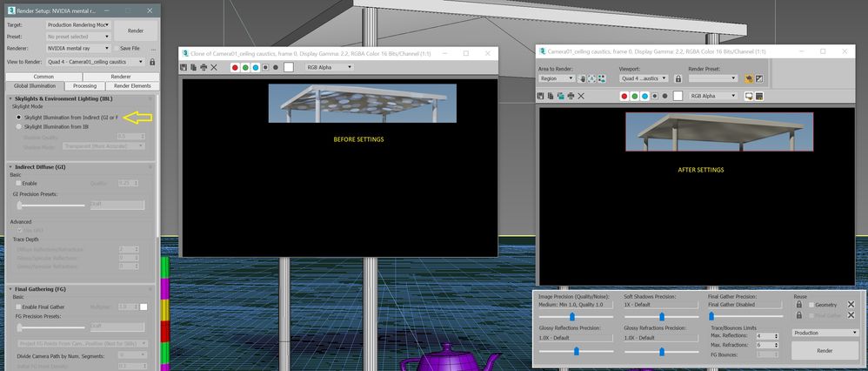The height and width of the screenshot is (371, 868).
Task: Print image icon in Clone render window
Action: pyautogui.click(x=204, y=67)
